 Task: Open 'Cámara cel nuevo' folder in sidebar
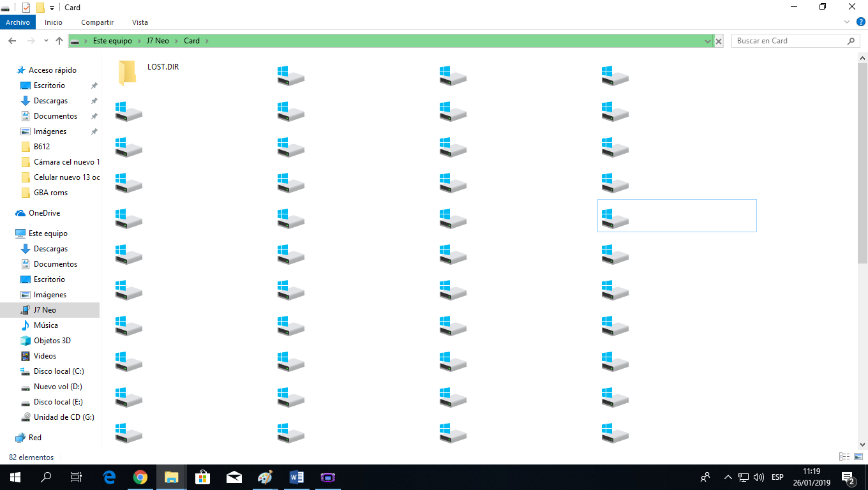[x=66, y=162]
